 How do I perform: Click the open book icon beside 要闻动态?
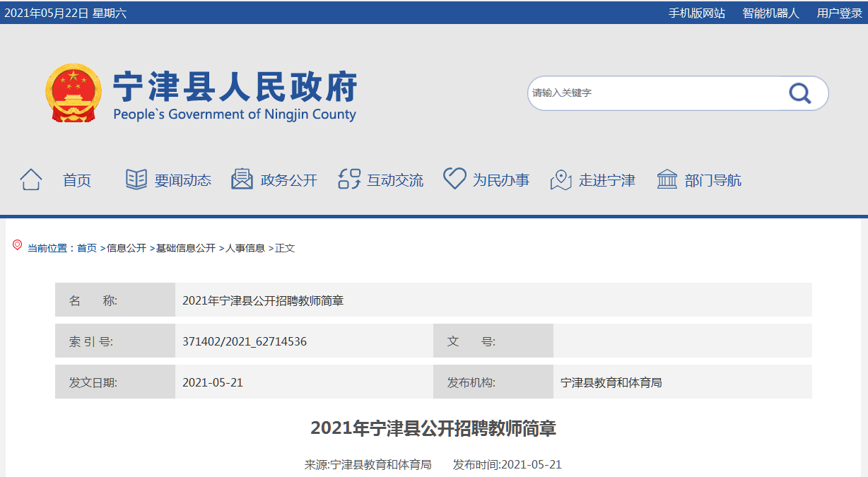click(x=136, y=179)
